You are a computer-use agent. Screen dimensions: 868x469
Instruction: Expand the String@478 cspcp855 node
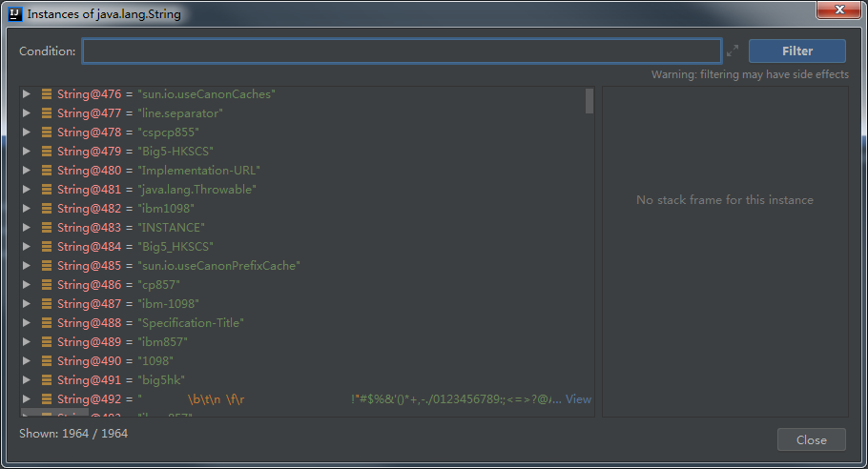[26, 133]
